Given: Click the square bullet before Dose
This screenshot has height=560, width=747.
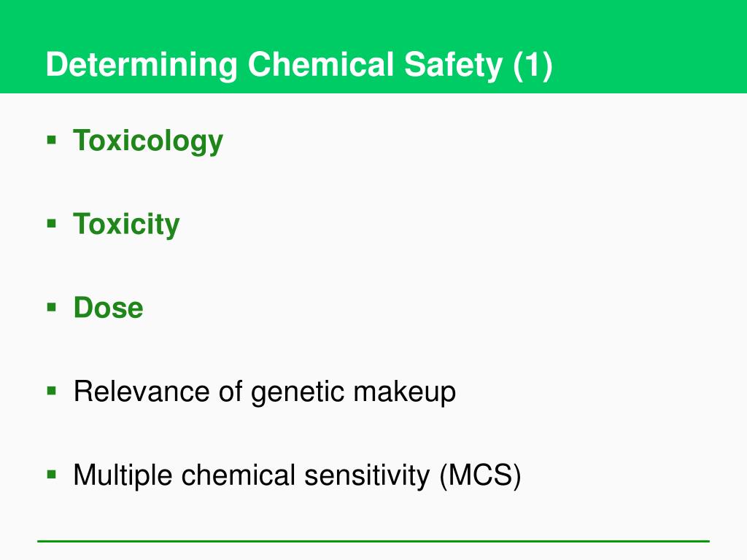Looking at the screenshot, I should pyautogui.click(x=52, y=307).
